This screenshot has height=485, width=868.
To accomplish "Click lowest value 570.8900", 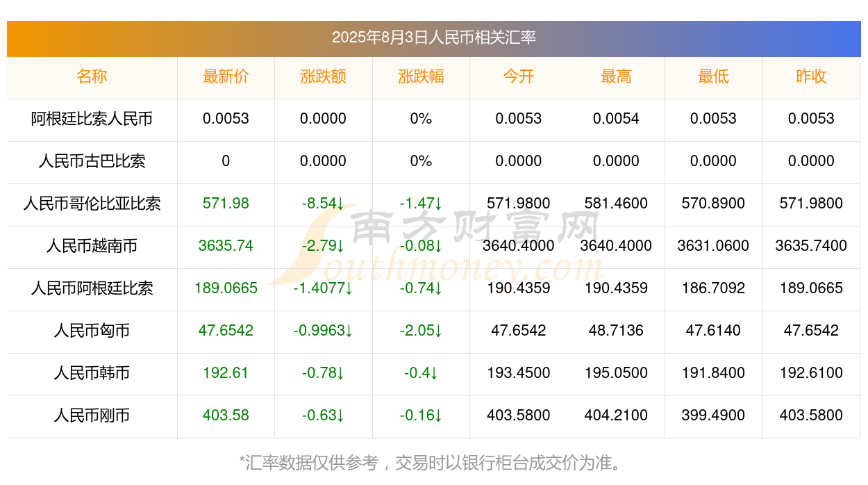I will [x=713, y=204].
